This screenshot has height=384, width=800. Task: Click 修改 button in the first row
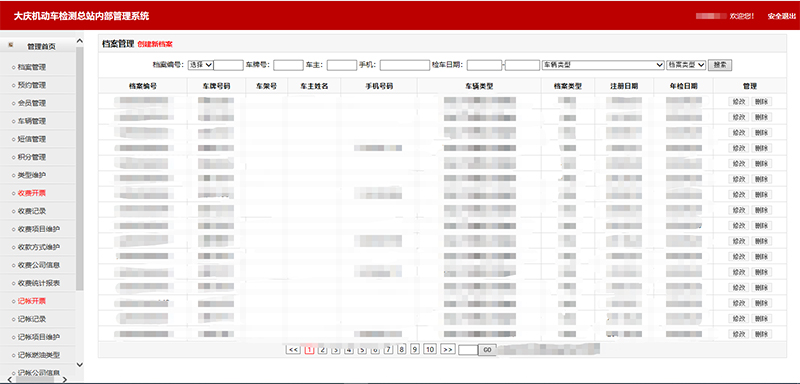[x=739, y=101]
